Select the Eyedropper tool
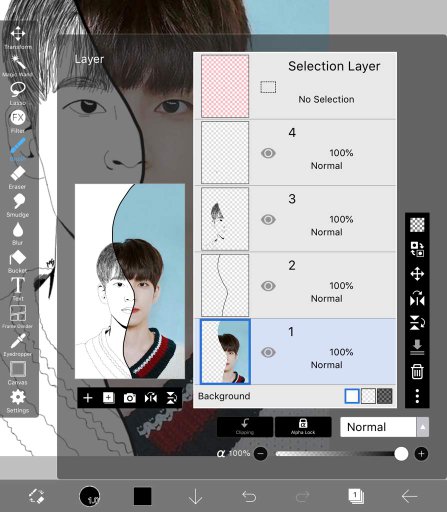This screenshot has height=512, width=447. click(x=18, y=345)
